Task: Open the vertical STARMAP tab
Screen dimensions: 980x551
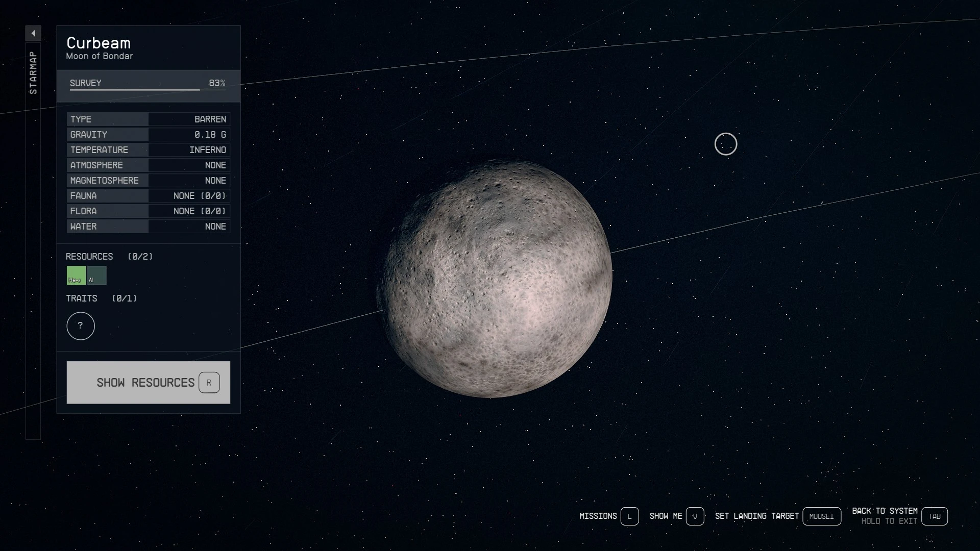Action: [x=33, y=72]
